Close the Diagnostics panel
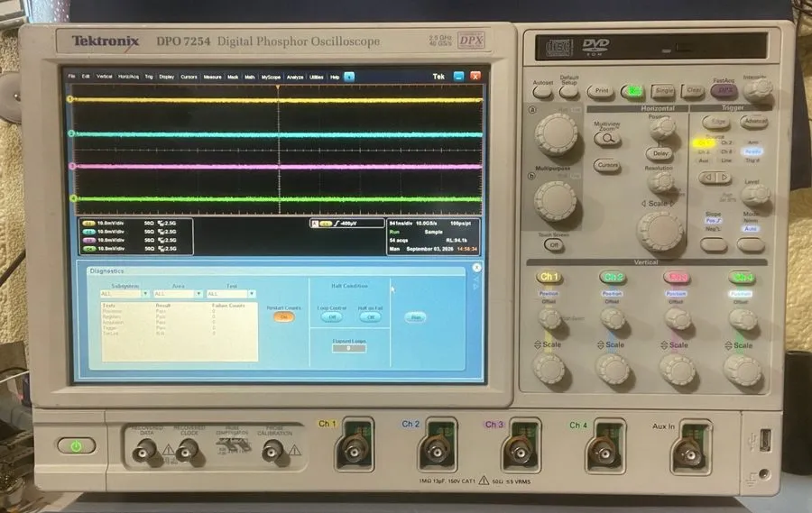 (477, 268)
